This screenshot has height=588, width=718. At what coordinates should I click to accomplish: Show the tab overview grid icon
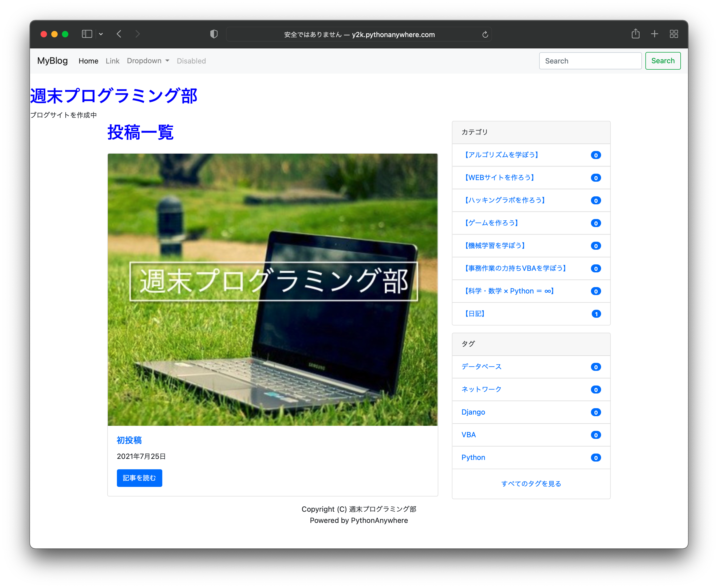point(674,34)
